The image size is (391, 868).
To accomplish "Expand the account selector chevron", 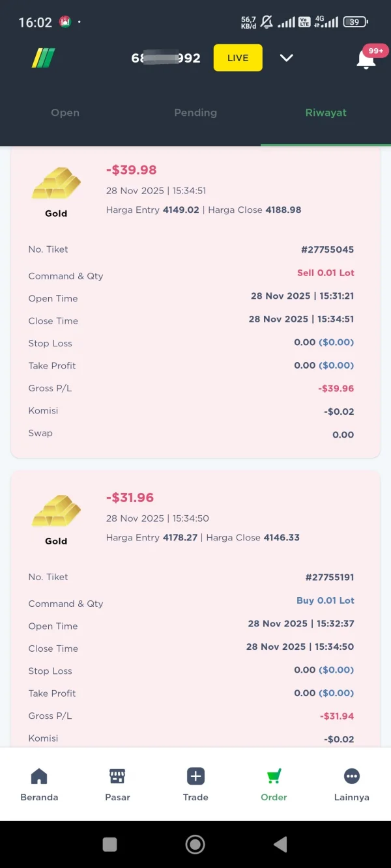I will [x=286, y=58].
